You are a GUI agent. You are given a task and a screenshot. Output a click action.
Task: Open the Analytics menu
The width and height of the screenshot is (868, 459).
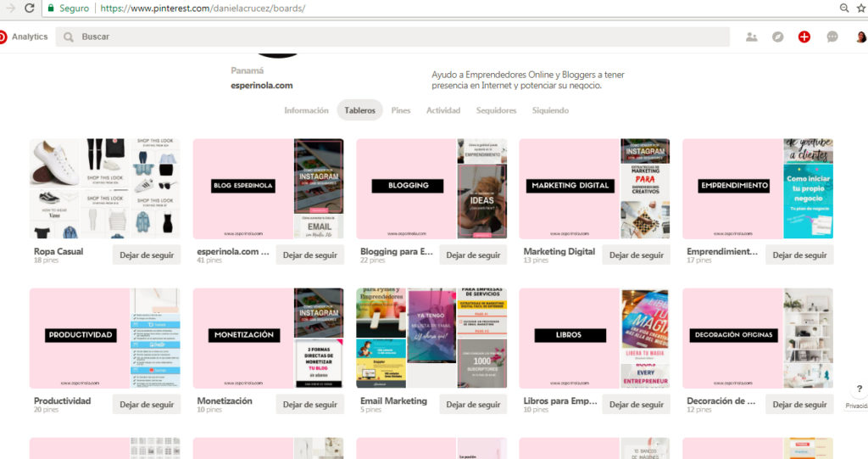pos(30,36)
